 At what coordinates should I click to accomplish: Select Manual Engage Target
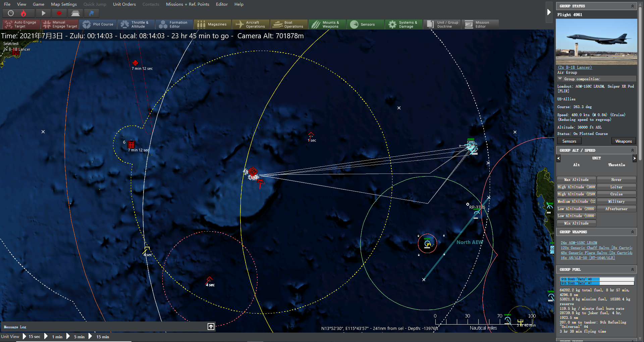click(60, 24)
